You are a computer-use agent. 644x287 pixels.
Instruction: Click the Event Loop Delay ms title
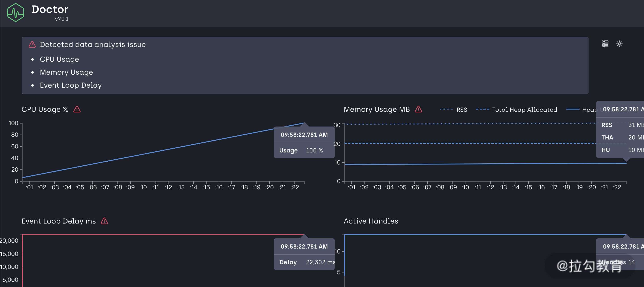58,221
